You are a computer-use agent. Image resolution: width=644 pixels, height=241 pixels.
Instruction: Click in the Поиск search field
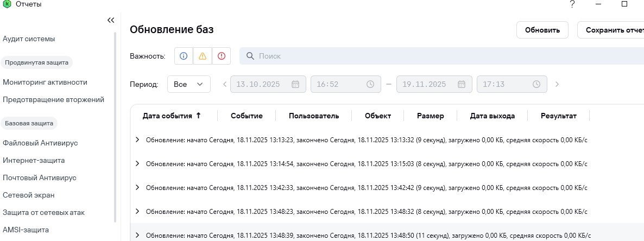pos(434,56)
